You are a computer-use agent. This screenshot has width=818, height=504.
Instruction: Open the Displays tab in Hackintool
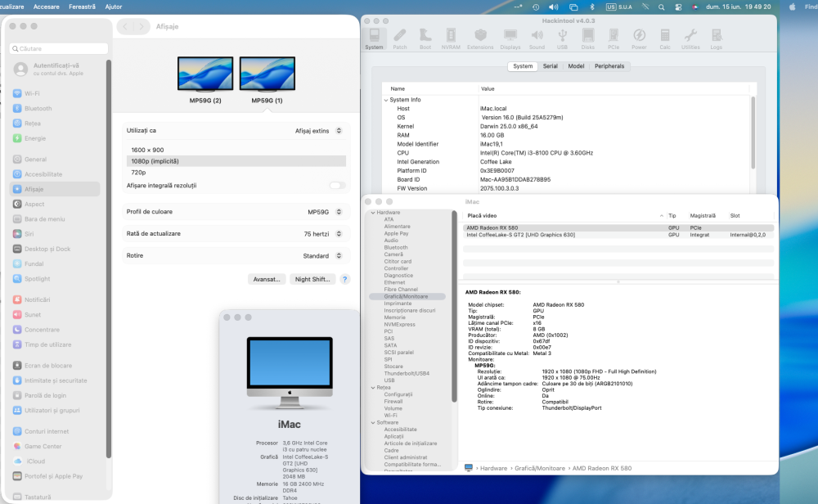coord(510,39)
